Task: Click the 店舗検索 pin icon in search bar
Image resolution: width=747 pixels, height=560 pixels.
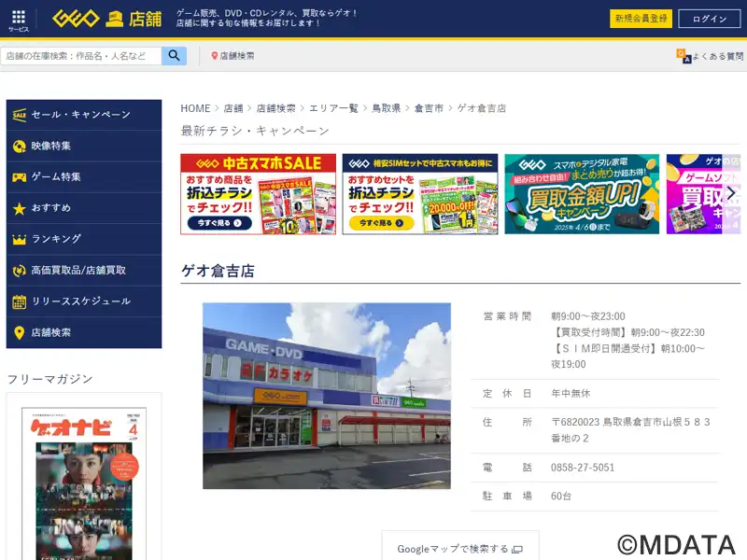Action: tap(215, 56)
